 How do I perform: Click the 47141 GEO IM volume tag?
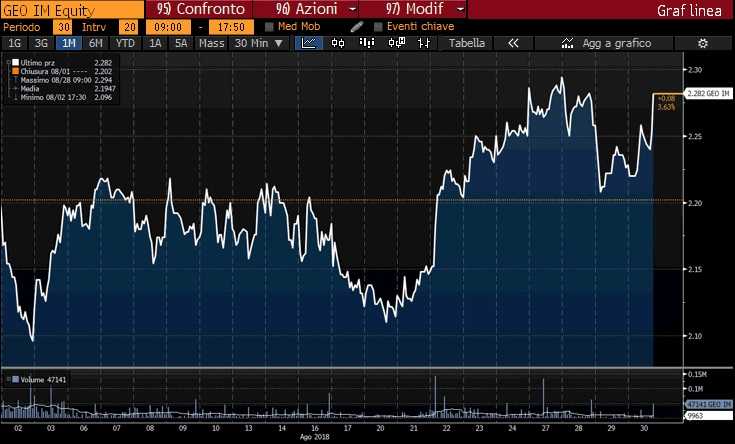708,404
